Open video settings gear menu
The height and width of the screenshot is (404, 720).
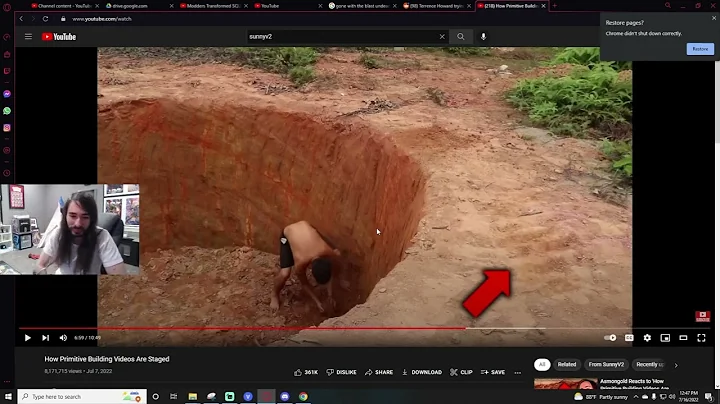tap(647, 338)
